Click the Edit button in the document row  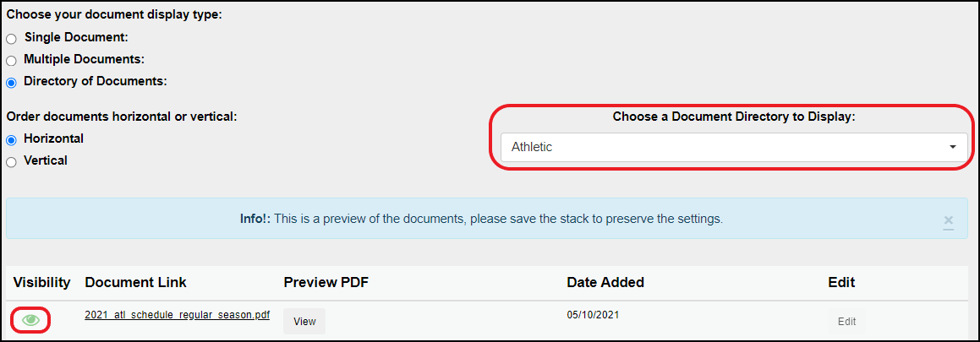pyautogui.click(x=847, y=322)
